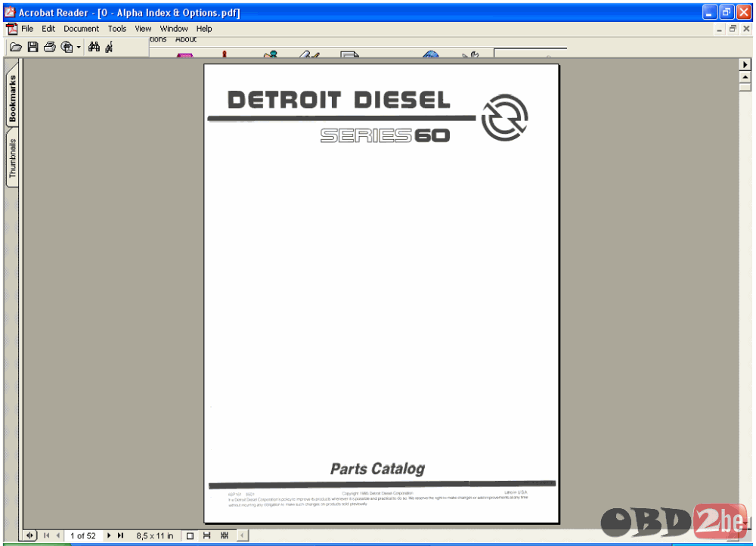This screenshot has height=546, width=756.
Task: Open the File menu
Action: point(27,29)
